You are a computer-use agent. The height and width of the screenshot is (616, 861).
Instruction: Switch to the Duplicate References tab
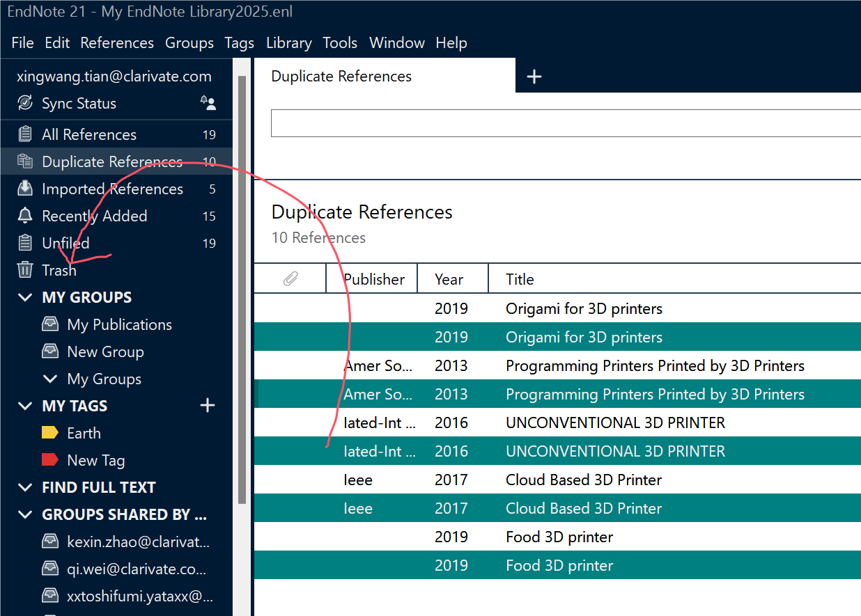pyautogui.click(x=341, y=75)
